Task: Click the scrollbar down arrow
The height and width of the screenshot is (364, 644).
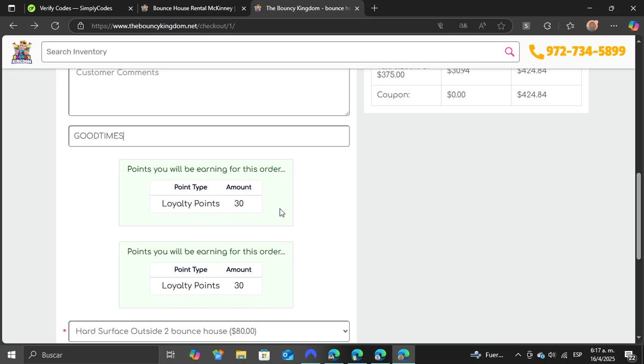Action: pyautogui.click(x=638, y=338)
